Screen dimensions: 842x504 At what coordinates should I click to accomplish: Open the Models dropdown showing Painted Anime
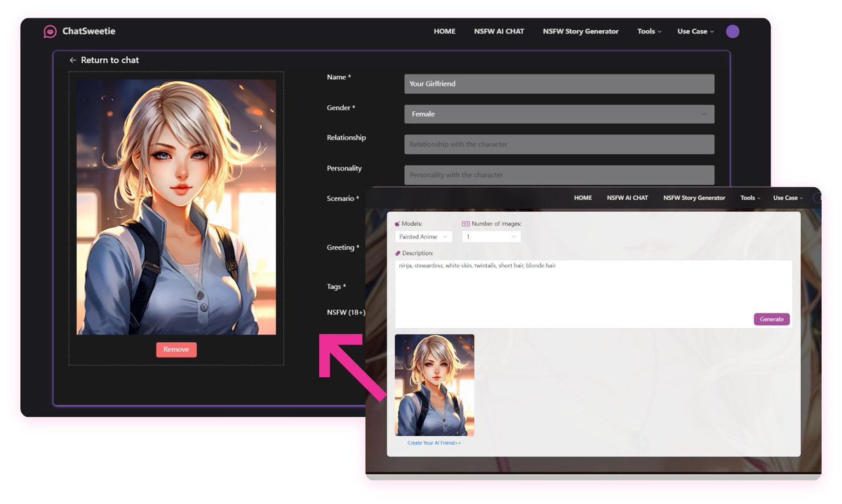tap(424, 237)
